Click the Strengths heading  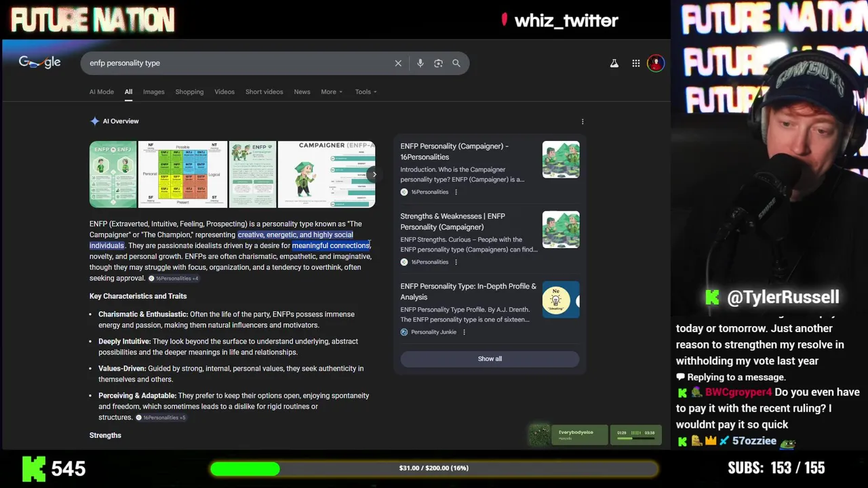(x=105, y=435)
